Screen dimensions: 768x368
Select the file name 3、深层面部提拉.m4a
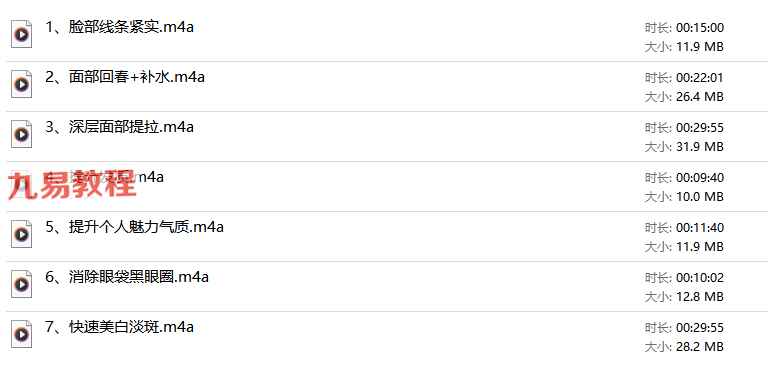[120, 127]
